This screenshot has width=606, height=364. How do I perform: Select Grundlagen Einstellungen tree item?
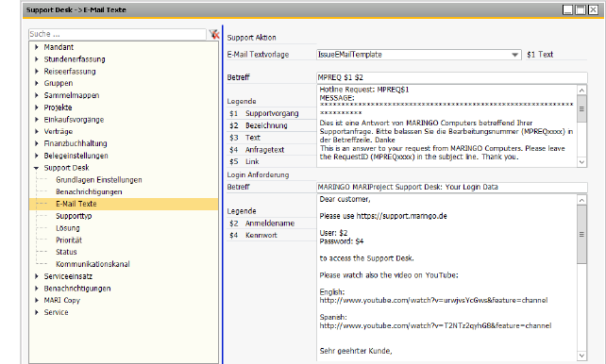coord(98,180)
